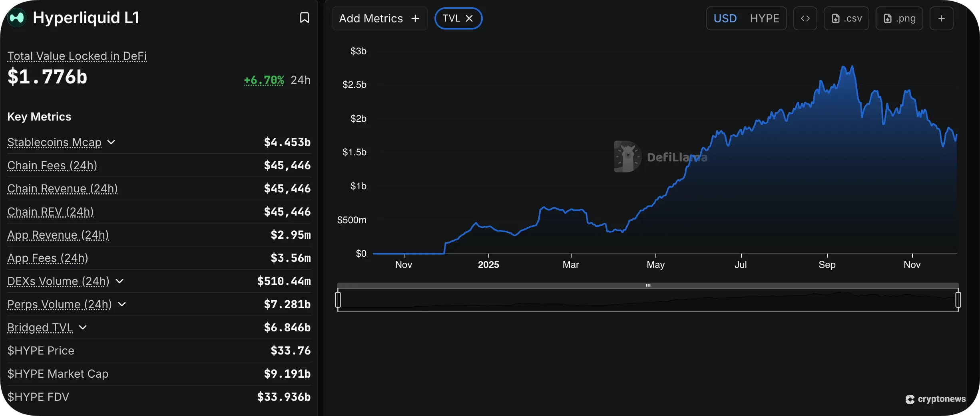This screenshot has width=980, height=416.
Task: Click the Total Value Locked in DeFi label
Action: point(77,56)
